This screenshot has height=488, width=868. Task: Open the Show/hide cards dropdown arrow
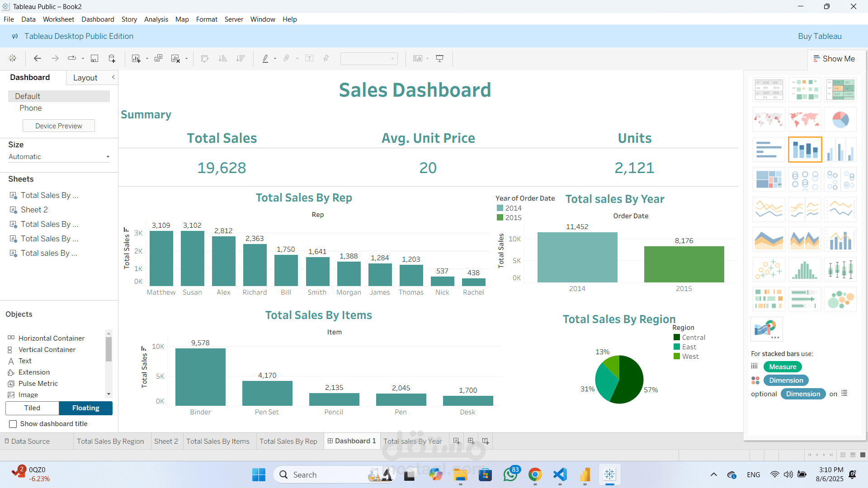427,59
